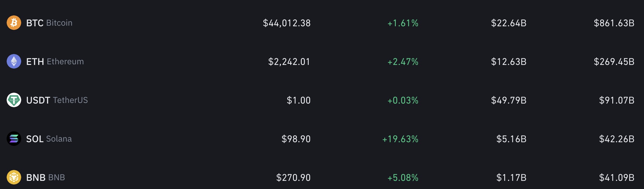
Task: Click Ethereum price $2,242.01
Action: pyautogui.click(x=289, y=62)
